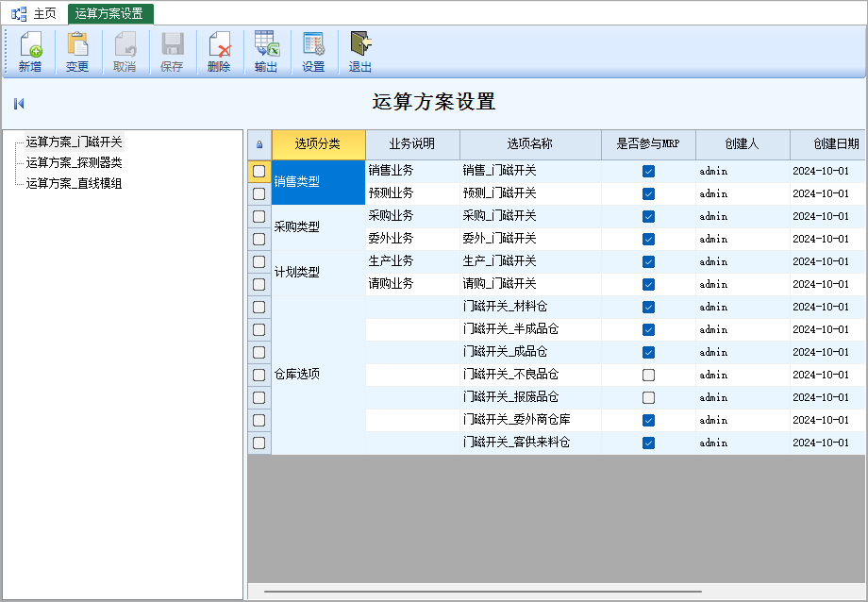Uncheck MRP participation for 生产_门磁开关
868x602 pixels.
(649, 261)
